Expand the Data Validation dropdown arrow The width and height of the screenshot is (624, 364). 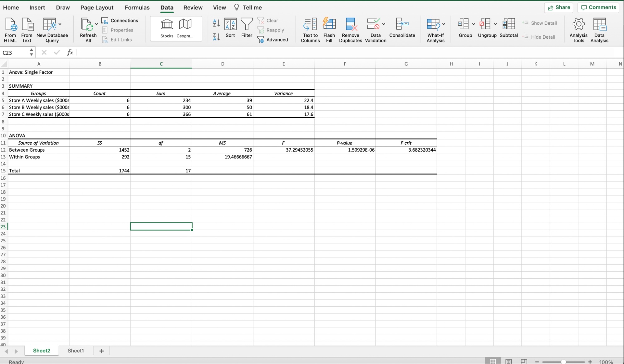coord(384,24)
